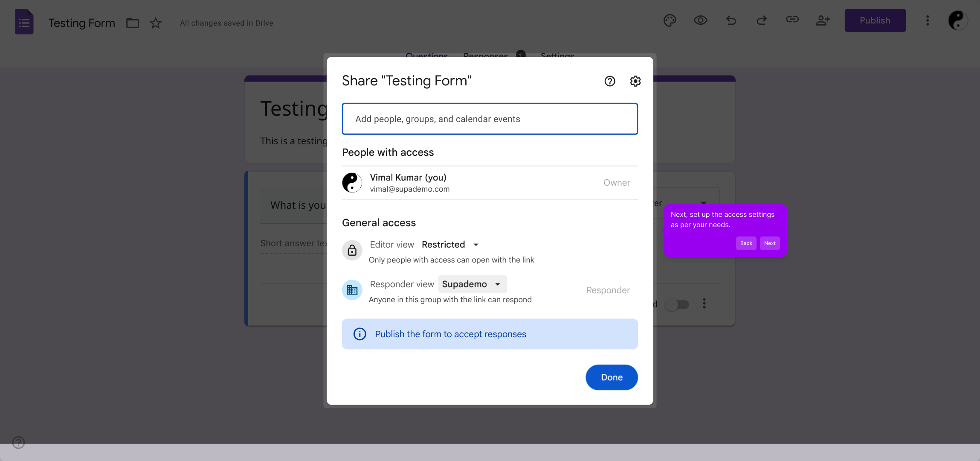Click the Done button
Image resolution: width=980 pixels, height=461 pixels.
click(x=612, y=377)
